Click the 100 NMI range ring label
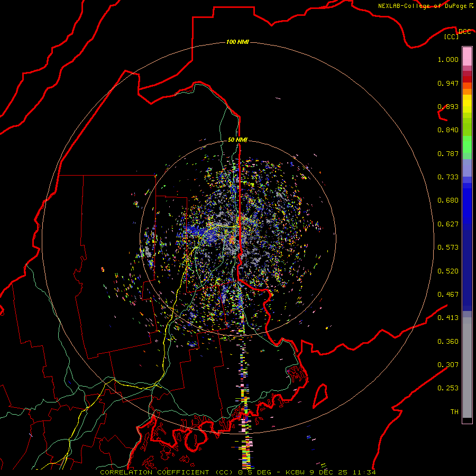 237,42
